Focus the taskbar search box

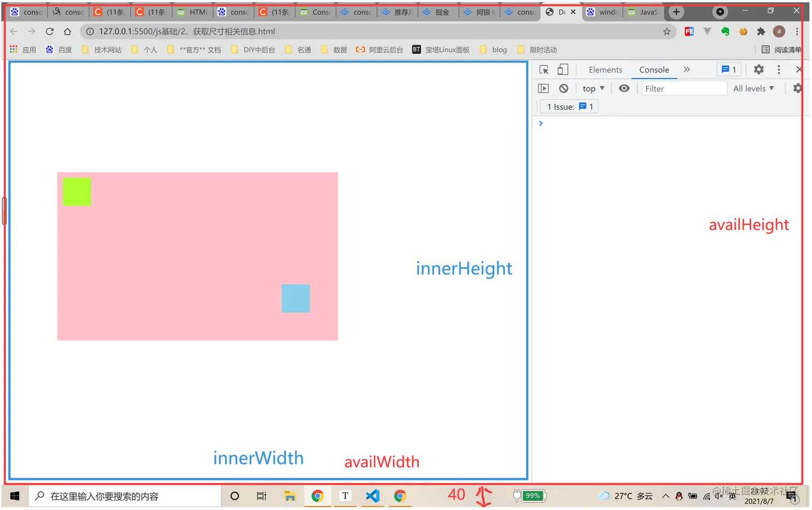point(125,497)
